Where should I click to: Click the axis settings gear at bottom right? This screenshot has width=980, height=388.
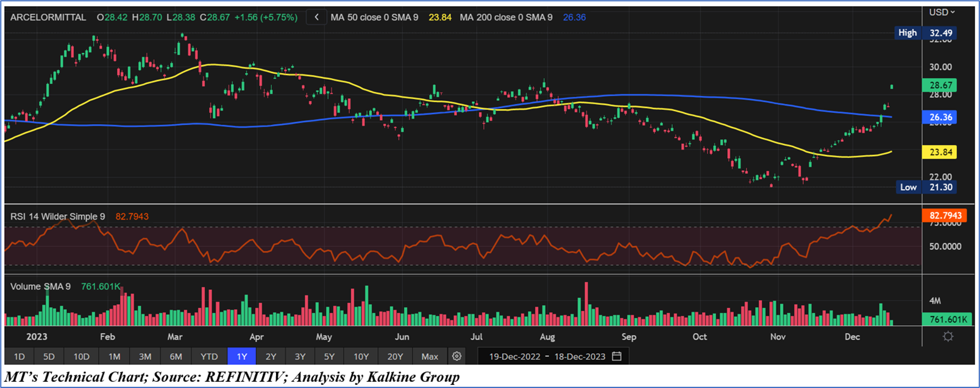948,336
